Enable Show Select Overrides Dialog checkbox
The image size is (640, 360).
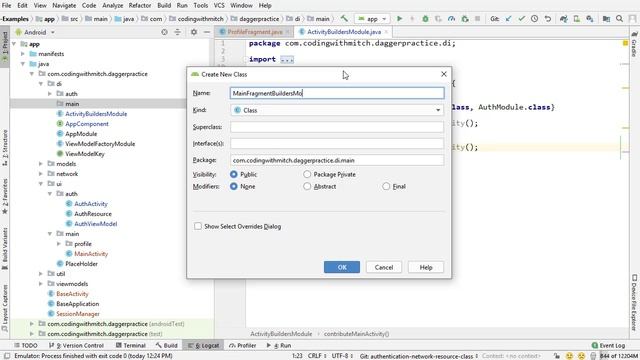click(198, 226)
